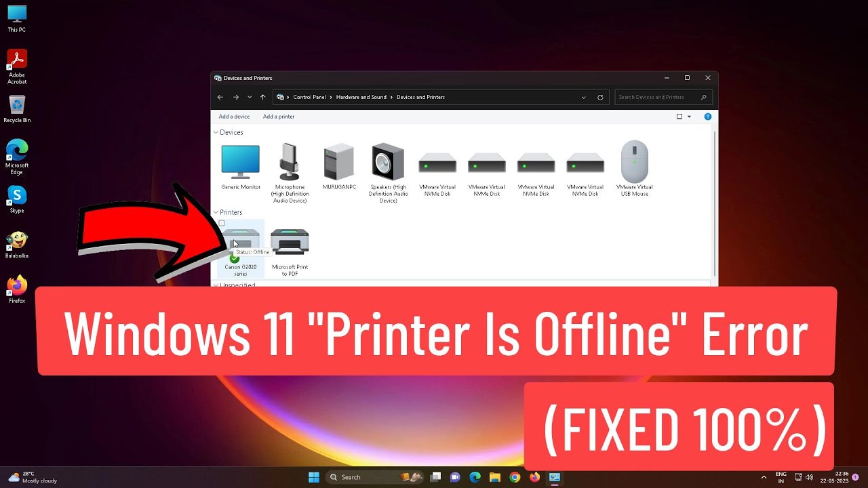Image resolution: width=868 pixels, height=488 pixels.
Task: Collapse the Printers section
Action: (216, 212)
